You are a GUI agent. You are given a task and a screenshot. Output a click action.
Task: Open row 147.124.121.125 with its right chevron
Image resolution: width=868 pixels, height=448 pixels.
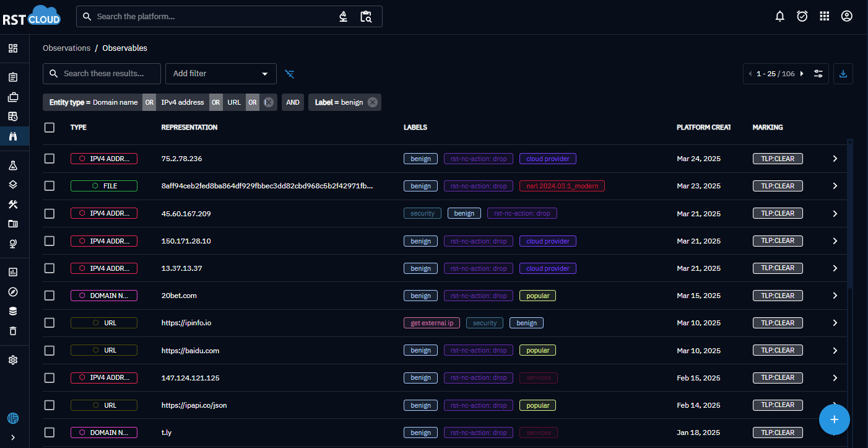click(835, 377)
